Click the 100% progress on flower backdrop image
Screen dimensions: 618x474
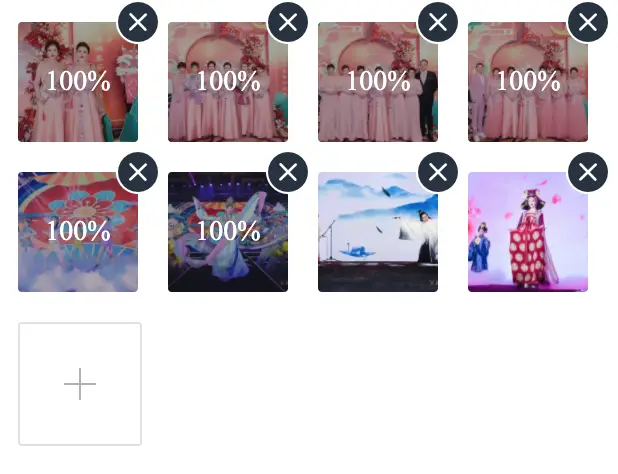78,231
